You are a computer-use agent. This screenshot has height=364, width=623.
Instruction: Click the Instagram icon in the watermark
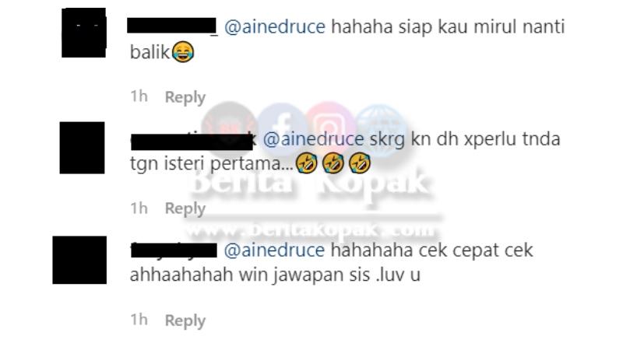click(x=329, y=126)
